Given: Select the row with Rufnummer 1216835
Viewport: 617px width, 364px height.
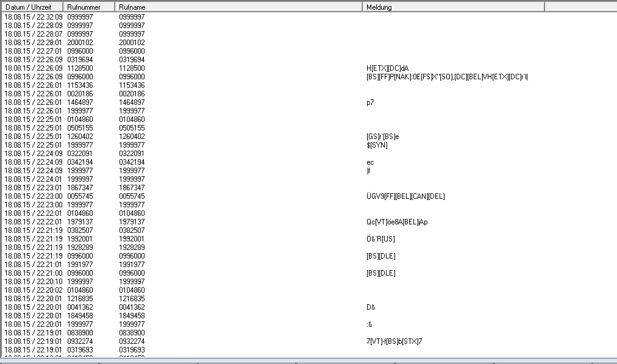Looking at the screenshot, I should click(80, 299).
